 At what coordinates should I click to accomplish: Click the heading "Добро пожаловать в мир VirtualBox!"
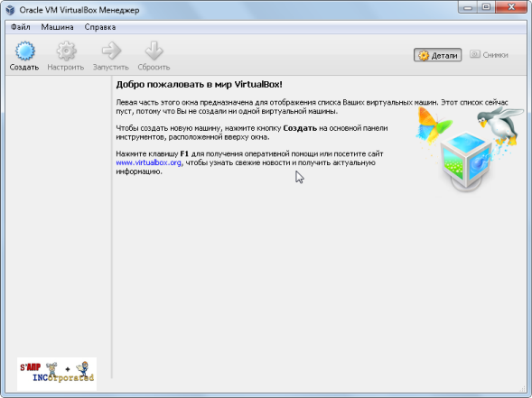(x=199, y=85)
